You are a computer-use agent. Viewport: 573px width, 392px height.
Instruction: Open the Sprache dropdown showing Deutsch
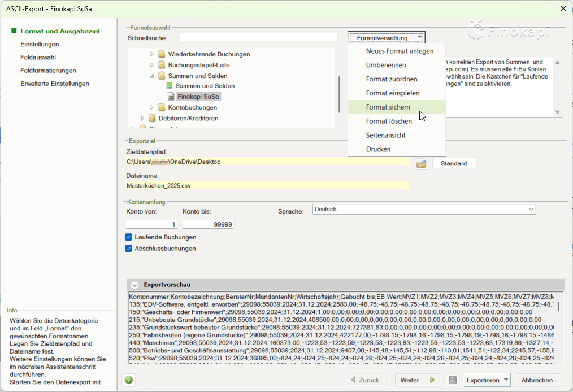[424, 210]
